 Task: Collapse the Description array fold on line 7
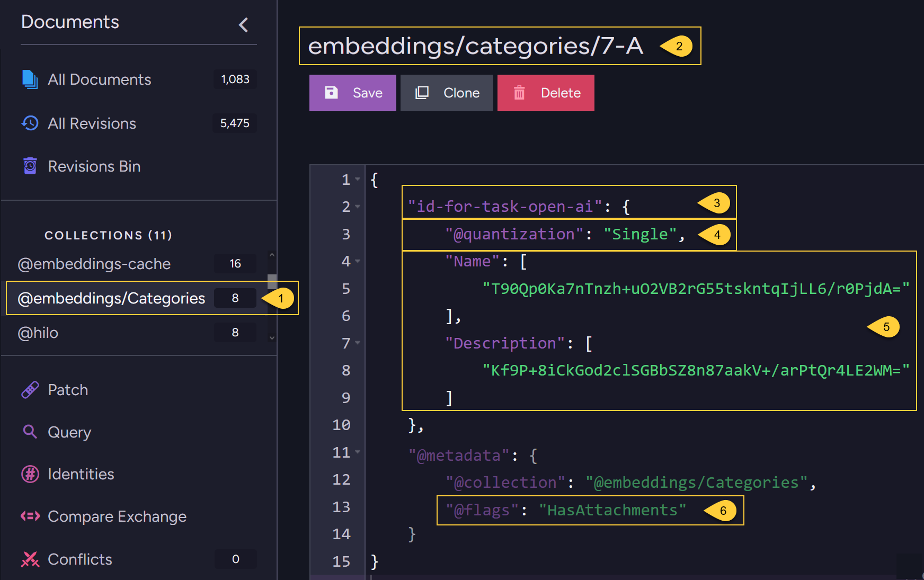358,343
